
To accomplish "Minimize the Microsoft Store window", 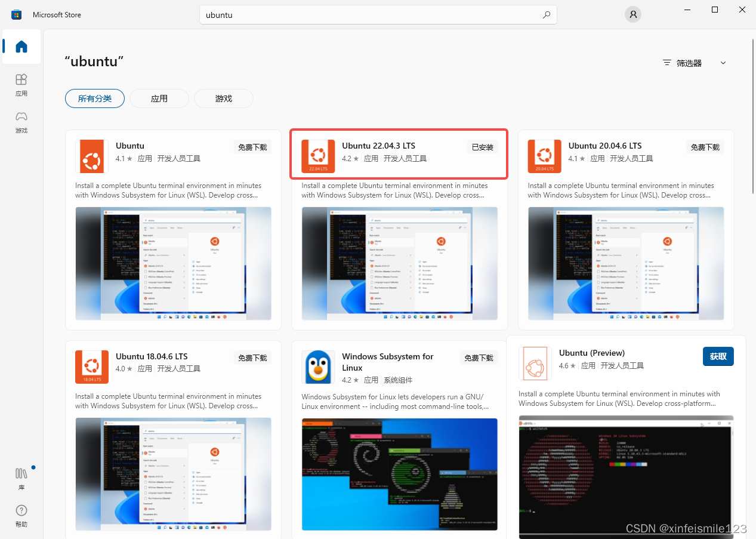I will (687, 10).
